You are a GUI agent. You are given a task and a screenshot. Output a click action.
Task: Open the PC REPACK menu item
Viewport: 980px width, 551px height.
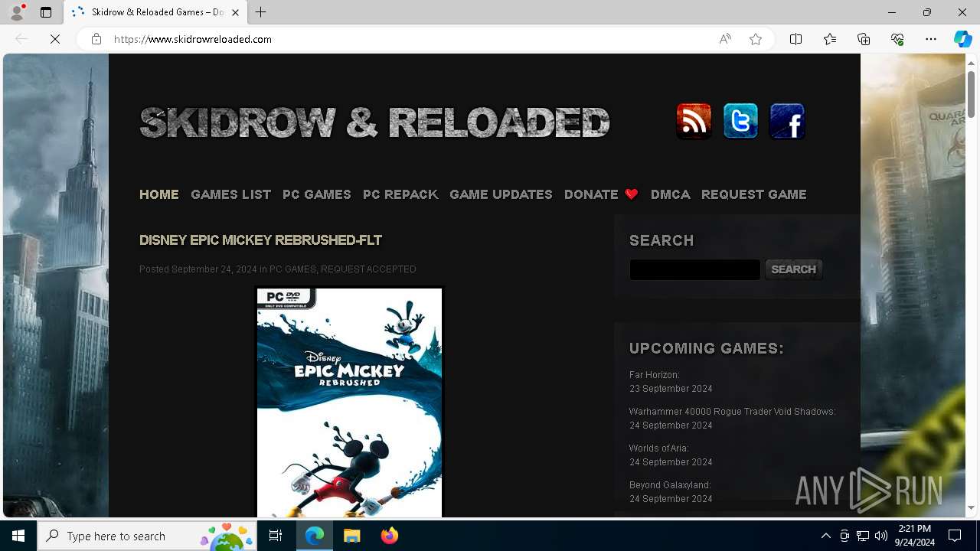pyautogui.click(x=400, y=194)
